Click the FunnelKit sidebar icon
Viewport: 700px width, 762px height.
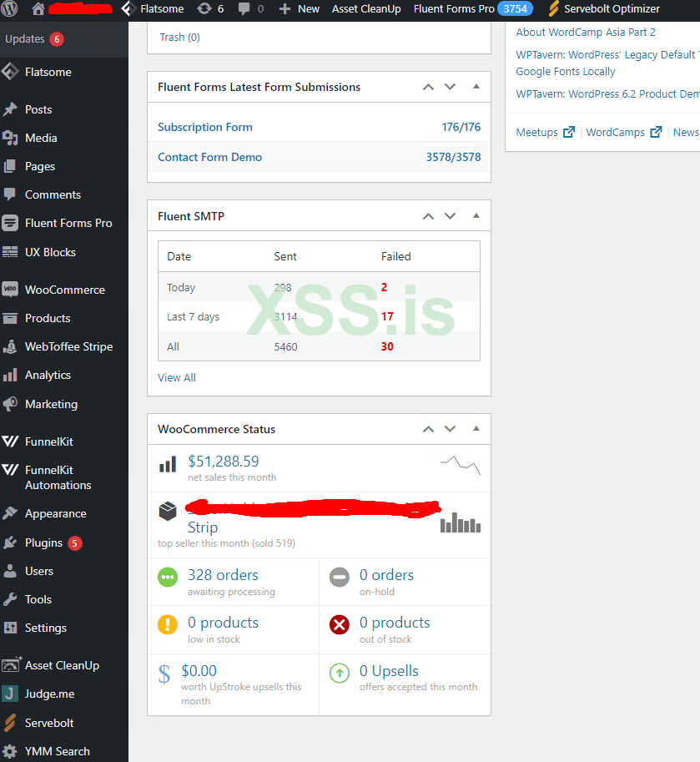[10, 442]
